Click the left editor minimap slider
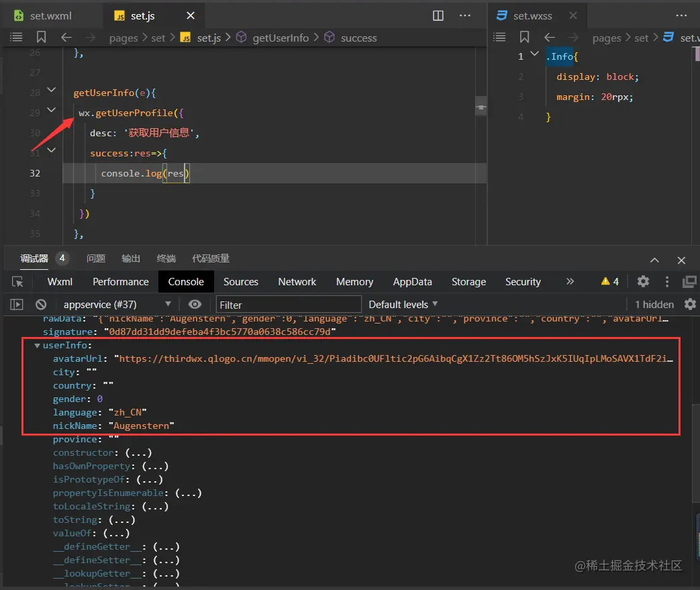The image size is (700, 590). [481, 107]
